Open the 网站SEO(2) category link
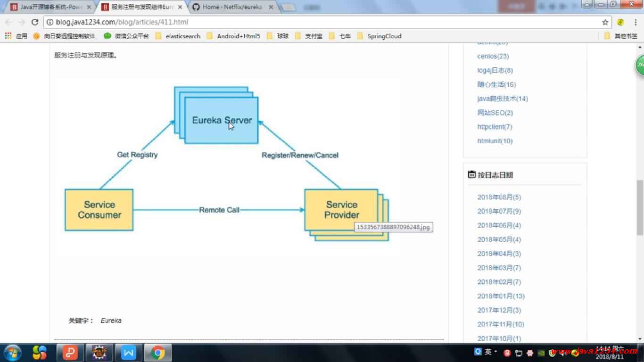 pyautogui.click(x=495, y=113)
